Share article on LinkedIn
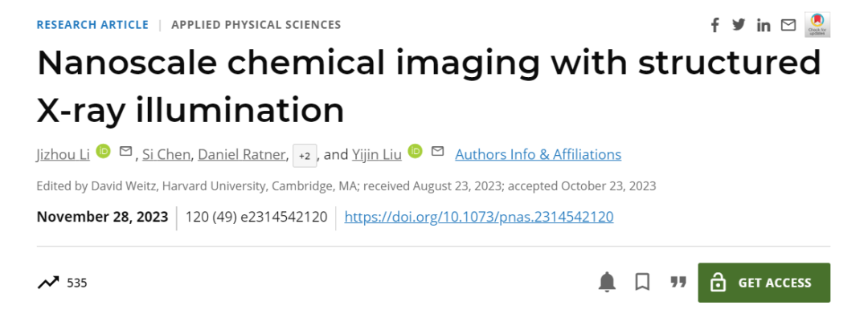Screen dimensions: 868x318 [x=764, y=26]
